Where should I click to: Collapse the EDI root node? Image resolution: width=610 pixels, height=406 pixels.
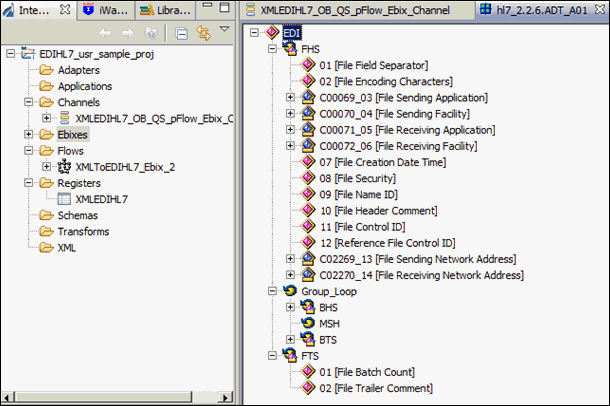254,32
